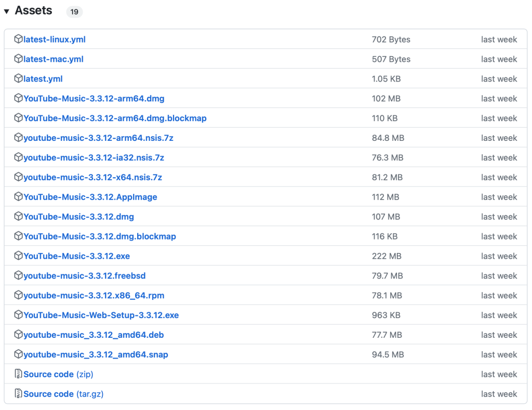Download YouTube-Music-3.3.12.dmg for Mac
Screen dimensions: 532x410
(x=78, y=217)
